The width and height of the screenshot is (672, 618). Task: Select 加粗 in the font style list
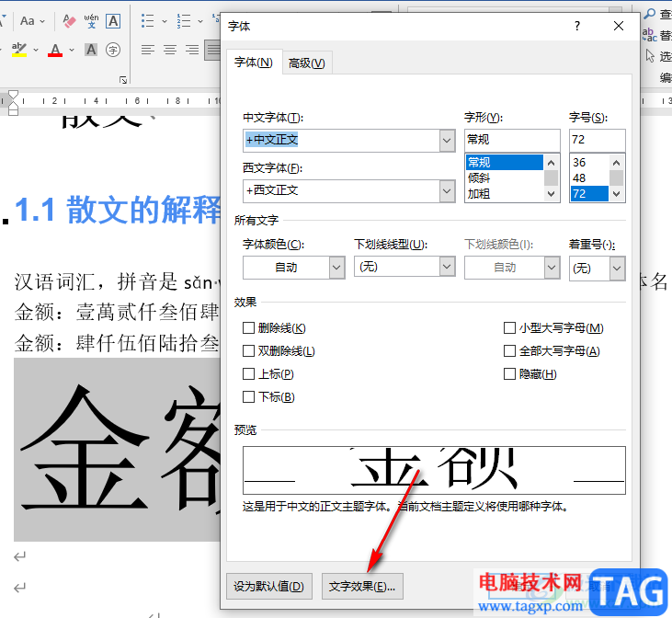505,194
